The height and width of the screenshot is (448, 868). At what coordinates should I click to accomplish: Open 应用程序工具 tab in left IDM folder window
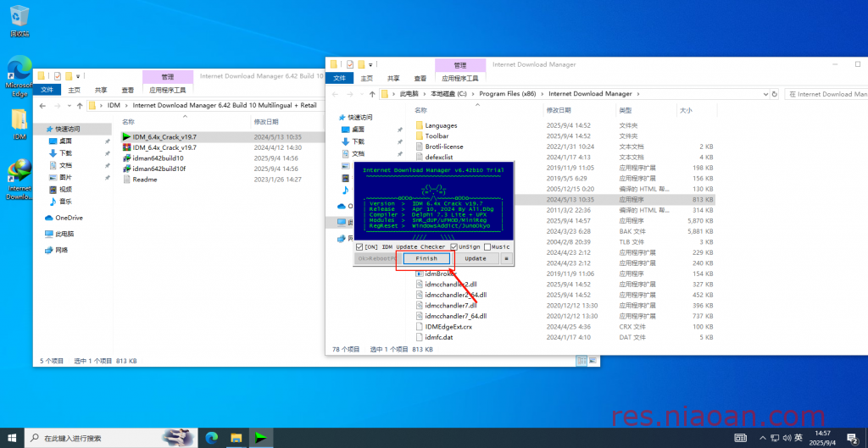click(x=167, y=90)
